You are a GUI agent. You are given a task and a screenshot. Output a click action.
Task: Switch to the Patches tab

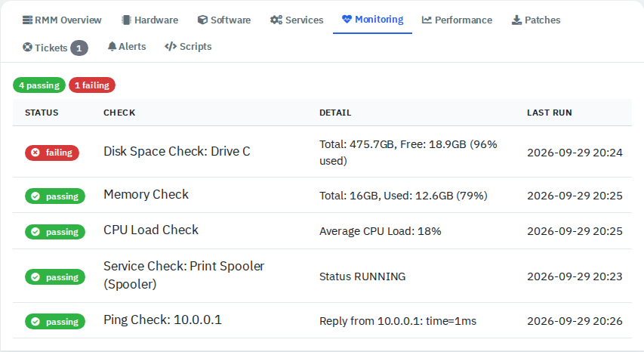tap(536, 20)
